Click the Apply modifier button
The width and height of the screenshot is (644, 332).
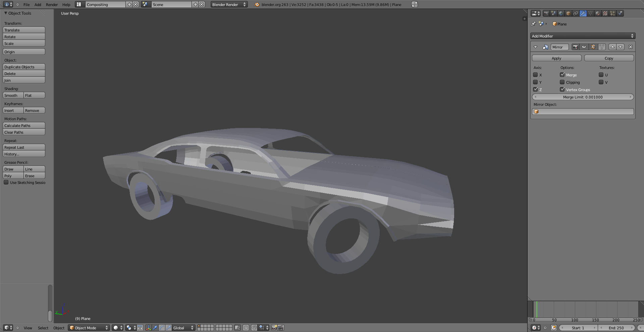[556, 58]
